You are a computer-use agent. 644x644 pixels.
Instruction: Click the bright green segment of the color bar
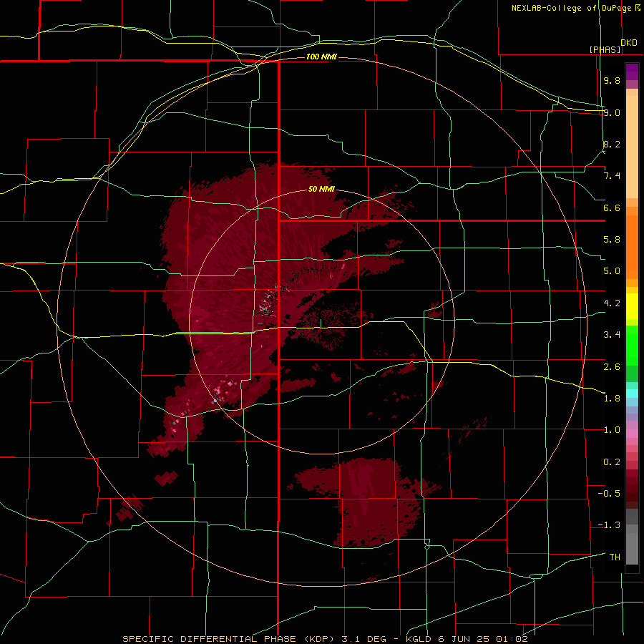click(x=632, y=346)
